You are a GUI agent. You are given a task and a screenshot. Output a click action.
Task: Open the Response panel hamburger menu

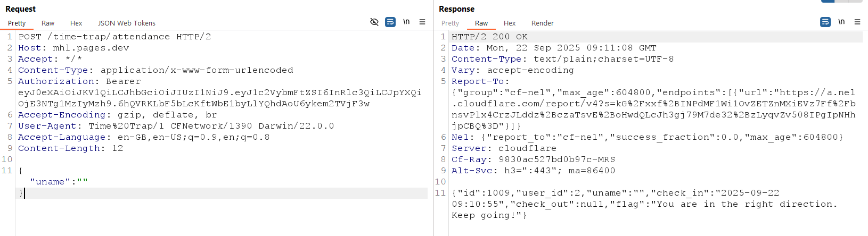[x=857, y=22]
